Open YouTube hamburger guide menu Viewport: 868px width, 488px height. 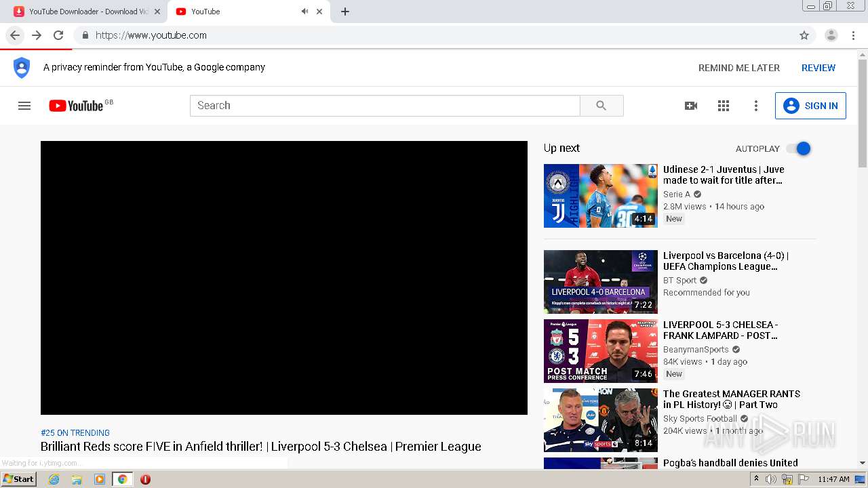click(24, 106)
